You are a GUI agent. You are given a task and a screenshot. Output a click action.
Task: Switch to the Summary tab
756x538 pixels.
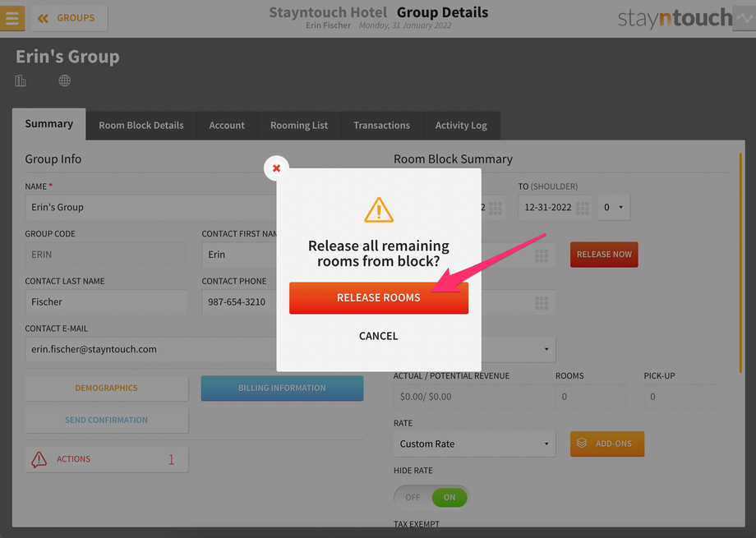[x=48, y=124]
